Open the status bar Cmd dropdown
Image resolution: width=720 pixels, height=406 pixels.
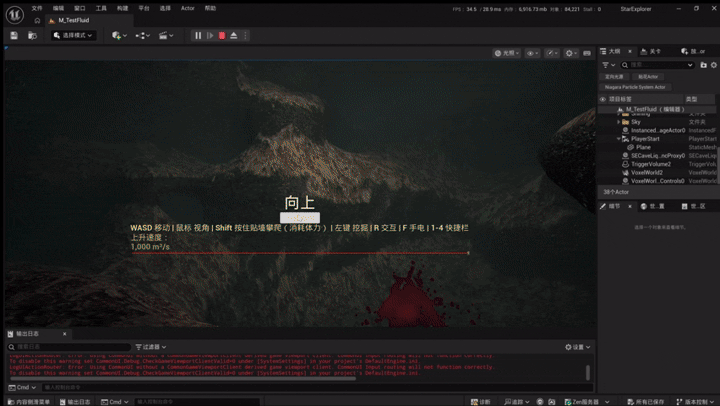point(115,402)
